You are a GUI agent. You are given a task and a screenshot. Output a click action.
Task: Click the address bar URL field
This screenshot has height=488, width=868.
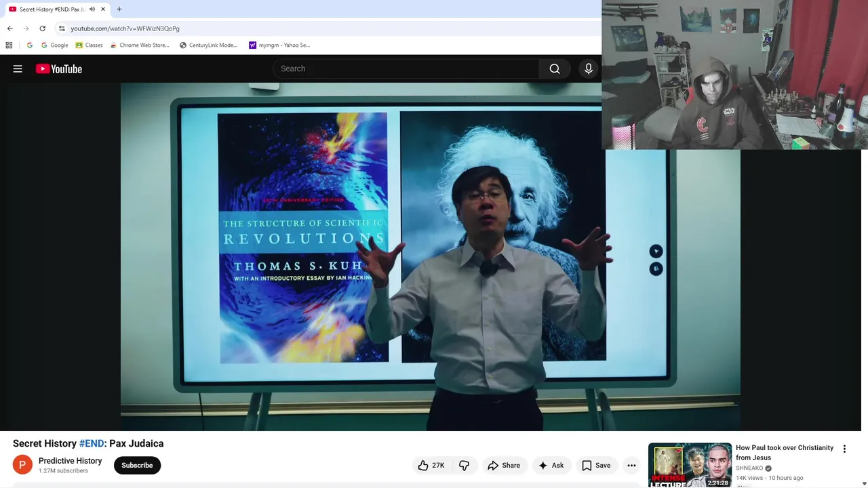[x=325, y=28]
